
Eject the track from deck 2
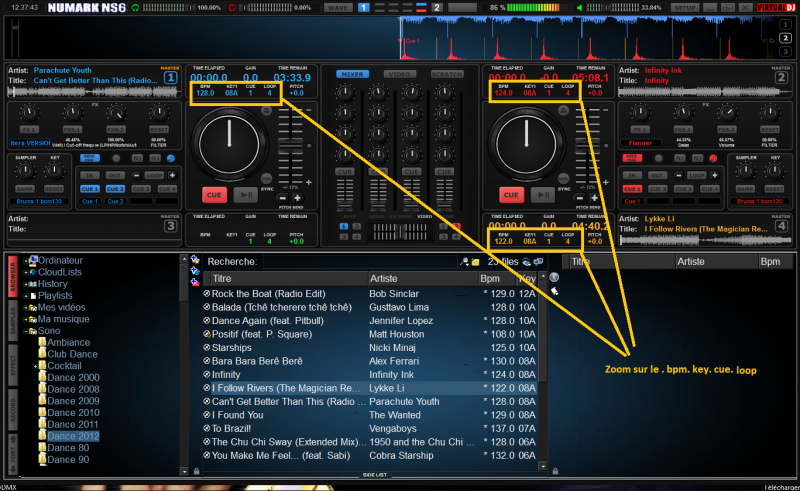pyautogui.click(x=563, y=110)
